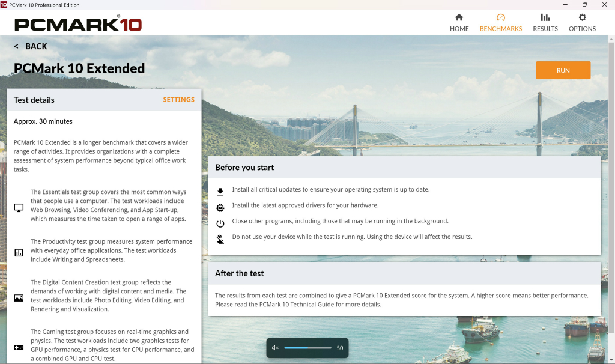This screenshot has height=364, width=615.
Task: Minimize the PCMark 10 window
Action: click(x=565, y=5)
